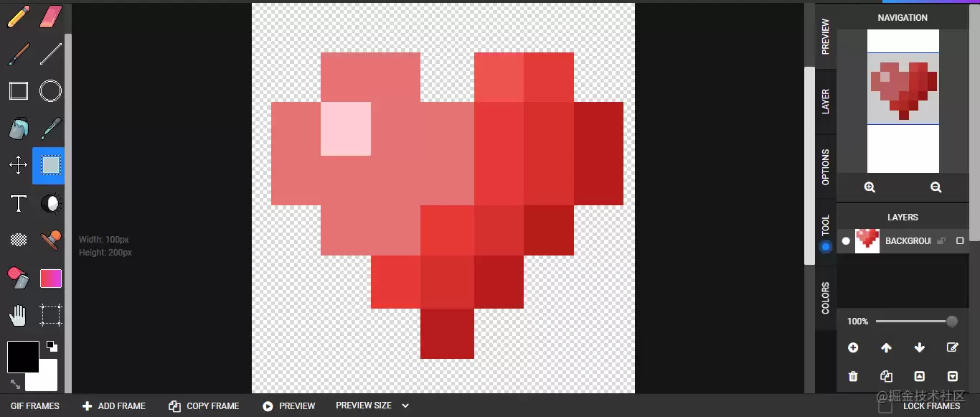The width and height of the screenshot is (980, 417).
Task: Adjust the layer opacity slider handle
Action: pos(952,322)
